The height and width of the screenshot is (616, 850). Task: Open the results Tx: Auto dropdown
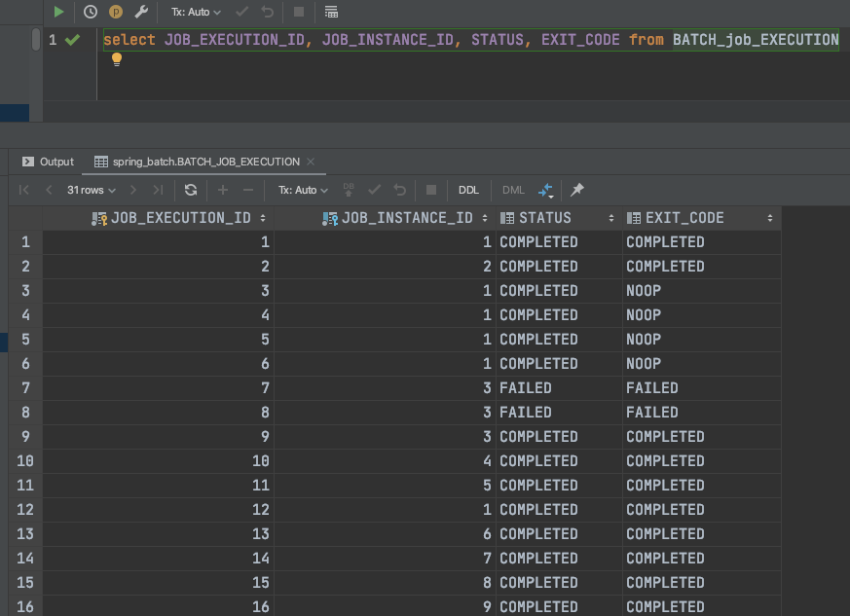point(303,190)
